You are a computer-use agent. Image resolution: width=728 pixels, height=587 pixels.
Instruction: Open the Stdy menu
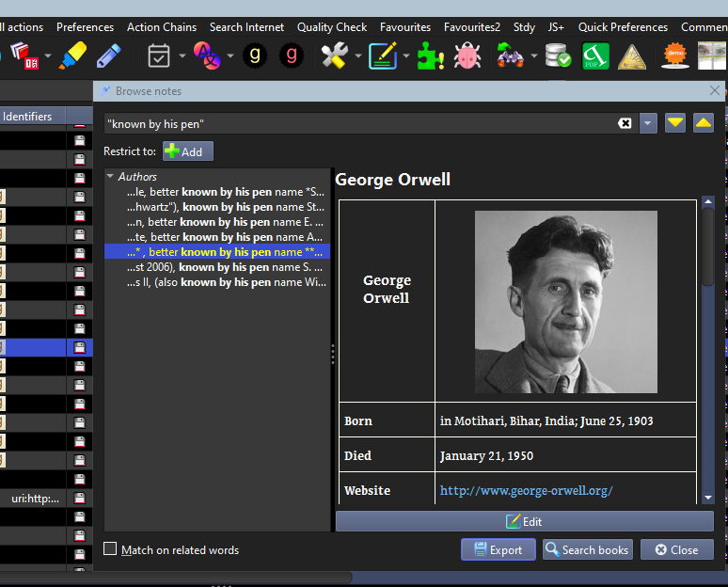(524, 27)
